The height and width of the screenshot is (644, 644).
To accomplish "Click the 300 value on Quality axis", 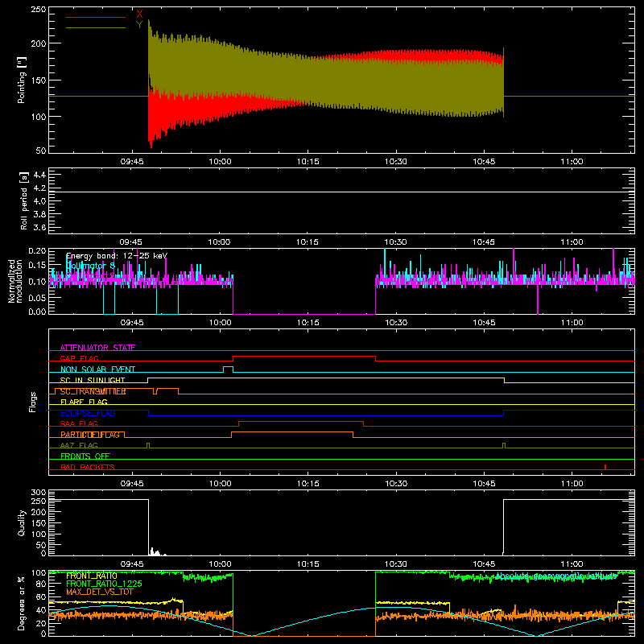I will click(x=39, y=493).
